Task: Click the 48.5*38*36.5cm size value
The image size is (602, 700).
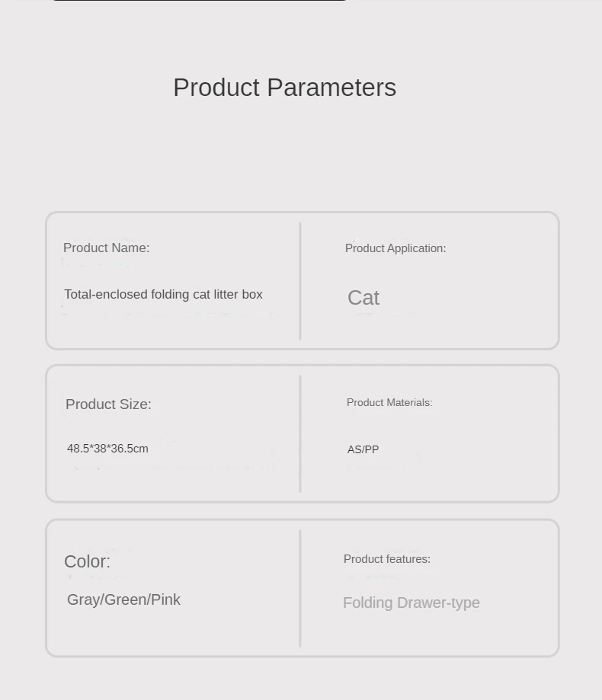Action: 107,448
